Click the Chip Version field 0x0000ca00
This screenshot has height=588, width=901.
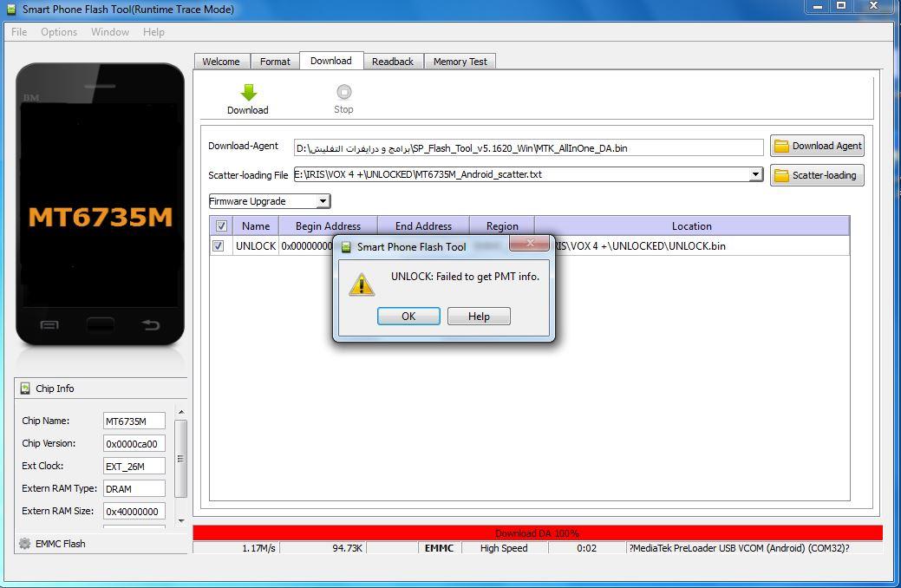click(134, 444)
